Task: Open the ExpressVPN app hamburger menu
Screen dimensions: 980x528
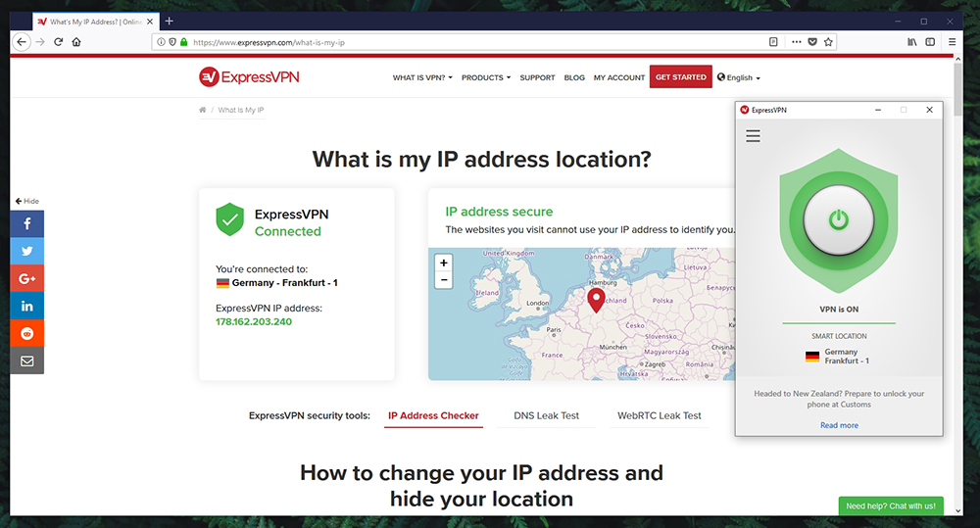Action: (753, 136)
